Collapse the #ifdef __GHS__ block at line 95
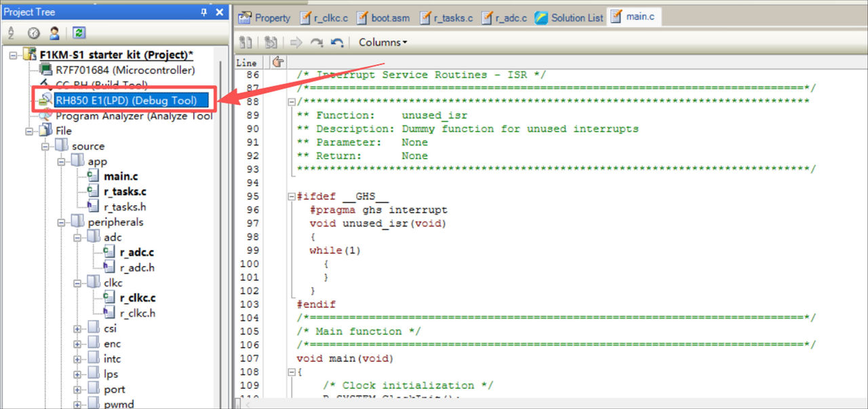Viewport: 868px width, 409px height. [x=292, y=197]
